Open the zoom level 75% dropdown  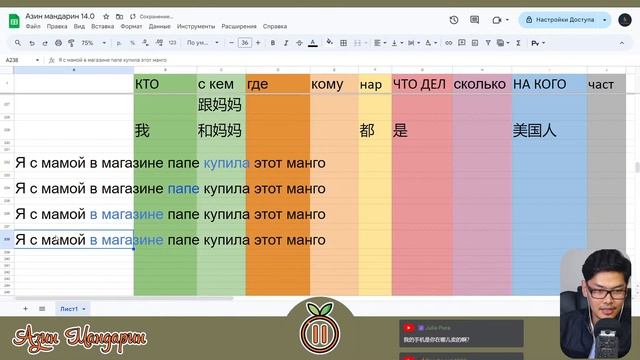point(93,43)
